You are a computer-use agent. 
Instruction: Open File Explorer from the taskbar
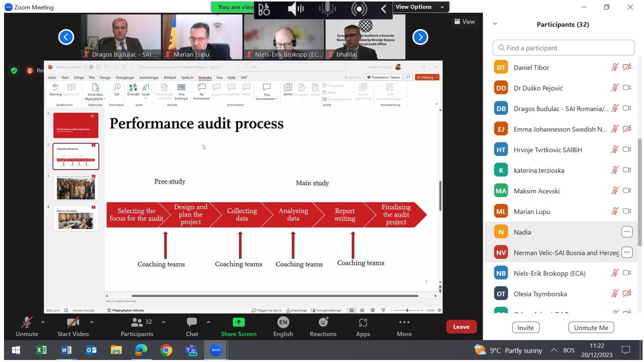(116, 350)
